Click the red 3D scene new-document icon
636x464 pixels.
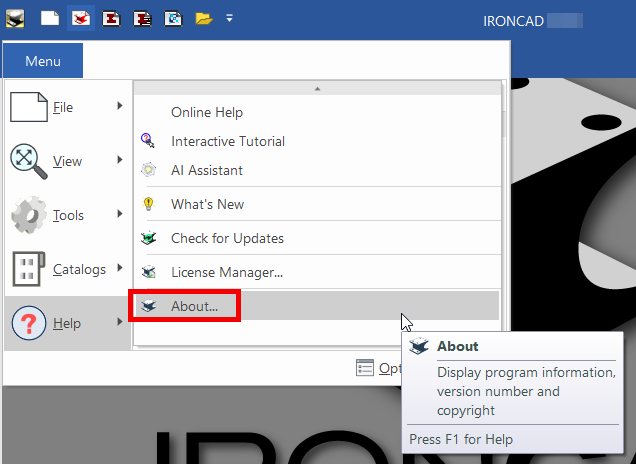(x=81, y=19)
